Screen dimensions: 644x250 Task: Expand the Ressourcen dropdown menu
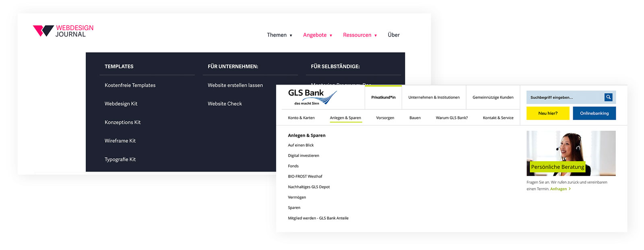pyautogui.click(x=360, y=35)
